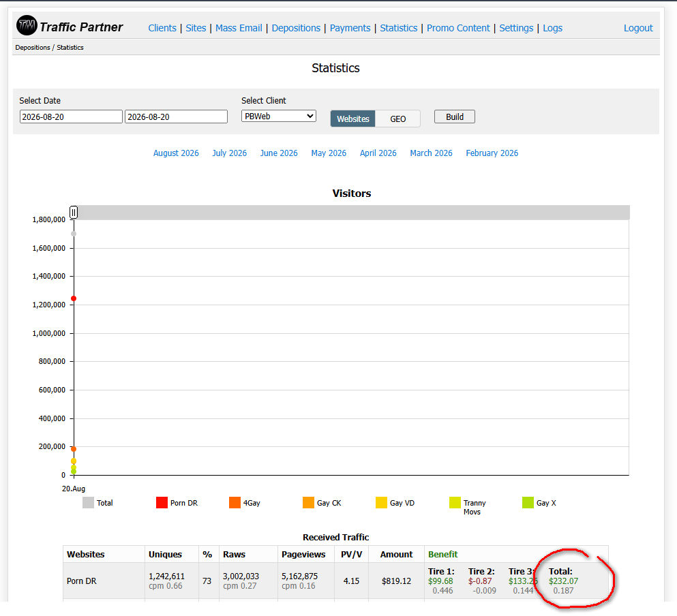Image resolution: width=677 pixels, height=616 pixels.
Task: Click the 20.Aug x-axis label
Action: [x=74, y=489]
